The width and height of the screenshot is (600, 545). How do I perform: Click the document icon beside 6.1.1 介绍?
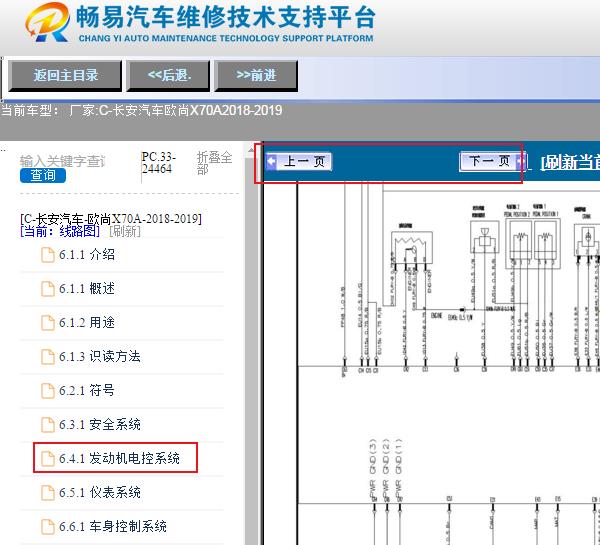point(48,255)
